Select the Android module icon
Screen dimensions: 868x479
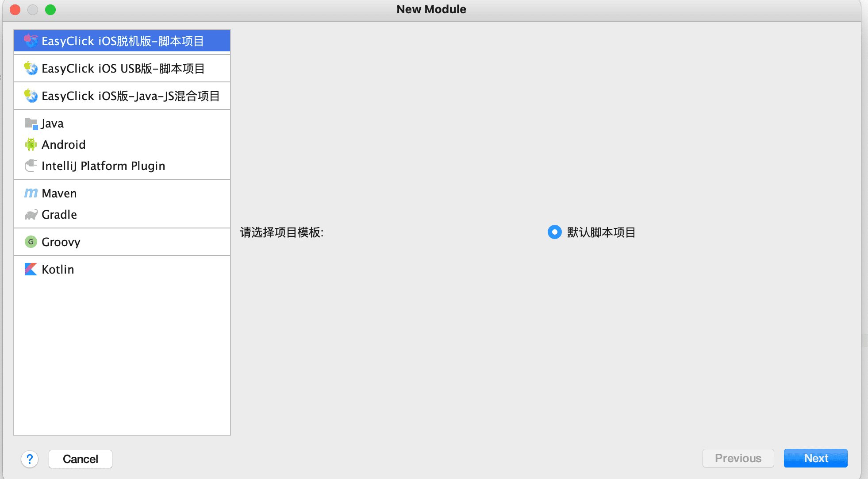click(x=30, y=144)
